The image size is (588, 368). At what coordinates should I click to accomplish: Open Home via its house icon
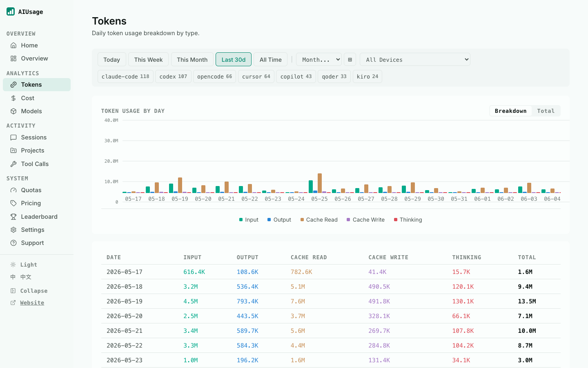coord(13,45)
